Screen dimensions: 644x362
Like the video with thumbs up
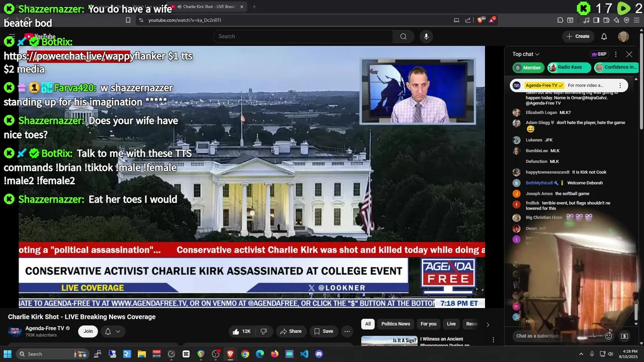[x=242, y=331]
